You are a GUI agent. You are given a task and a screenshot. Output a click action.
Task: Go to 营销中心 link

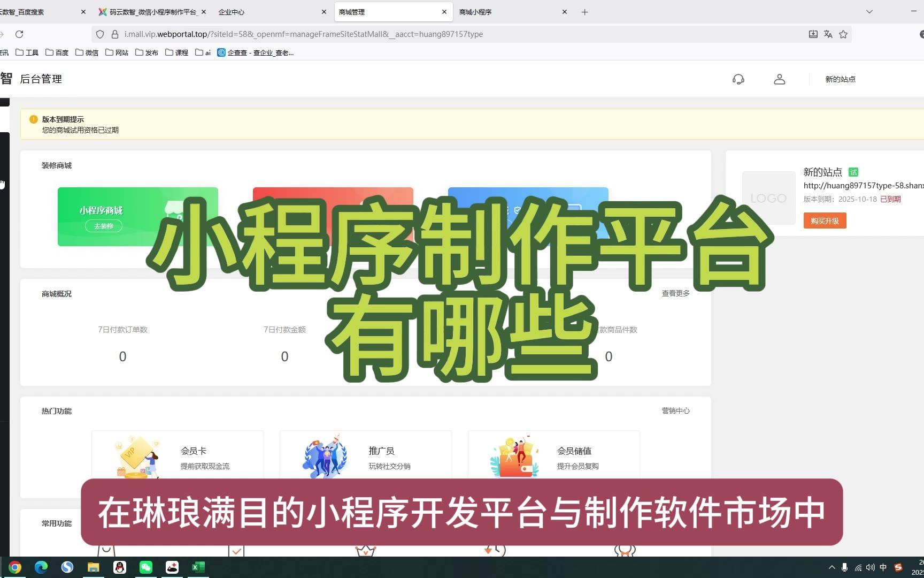pyautogui.click(x=675, y=410)
